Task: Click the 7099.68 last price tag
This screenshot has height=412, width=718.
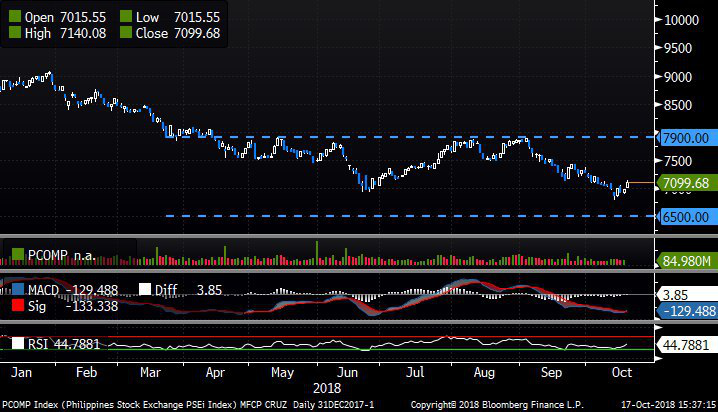Action: (684, 183)
